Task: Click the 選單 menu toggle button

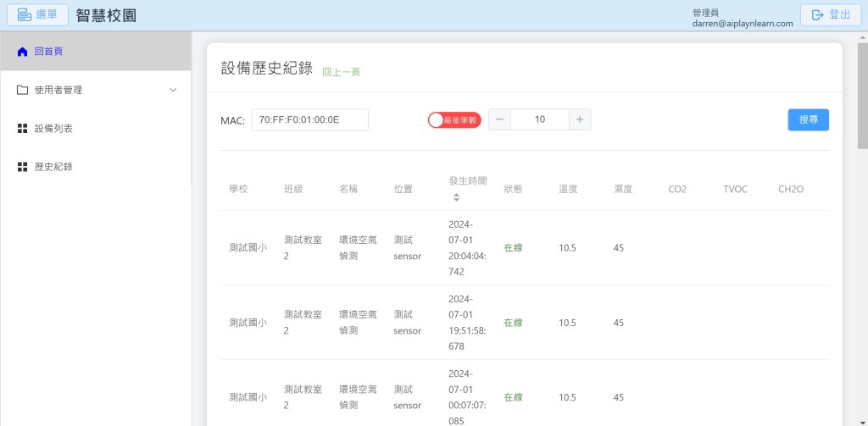Action: [37, 15]
